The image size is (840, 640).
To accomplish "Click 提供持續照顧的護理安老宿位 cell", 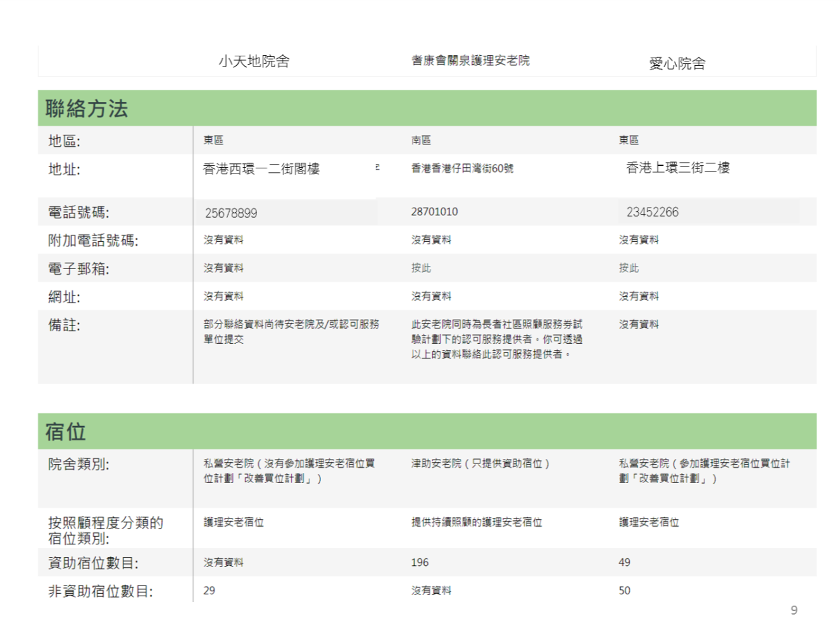I will [x=477, y=522].
